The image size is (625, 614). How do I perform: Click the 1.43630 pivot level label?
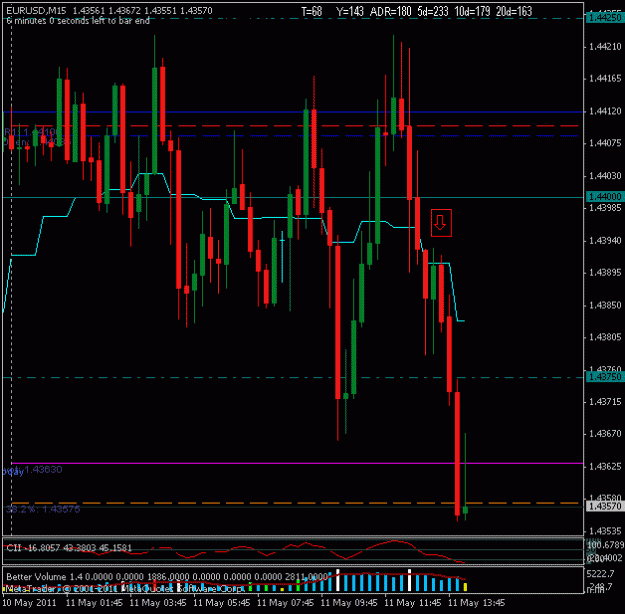(43, 470)
